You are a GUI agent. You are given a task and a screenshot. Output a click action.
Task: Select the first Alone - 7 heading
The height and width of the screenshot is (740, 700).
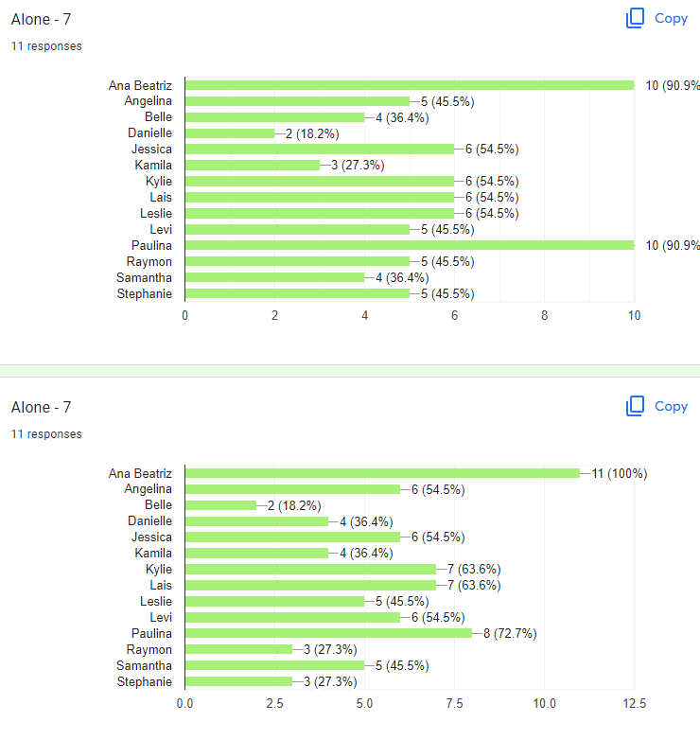(x=41, y=19)
